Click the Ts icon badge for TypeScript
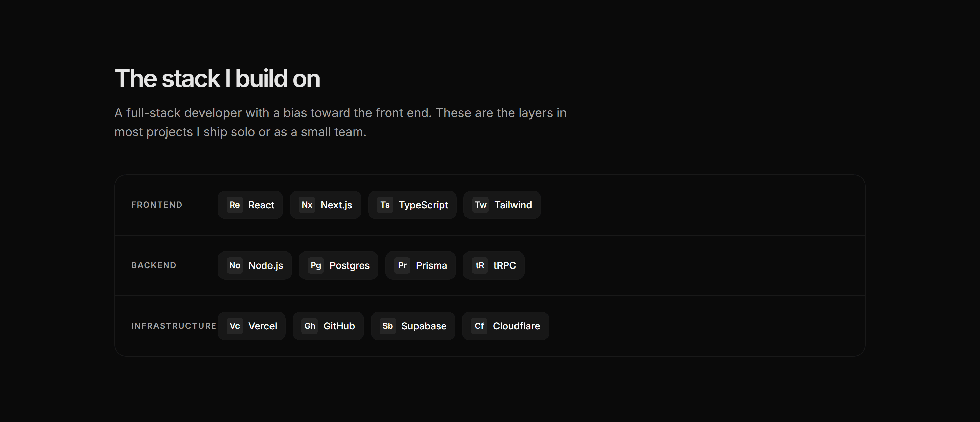Viewport: 980px width, 422px height. pyautogui.click(x=385, y=205)
